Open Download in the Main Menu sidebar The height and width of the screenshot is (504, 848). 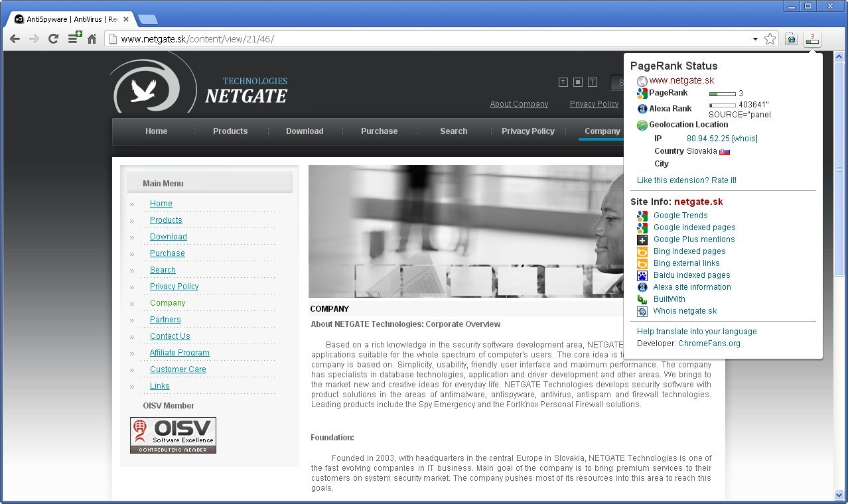[x=169, y=237]
